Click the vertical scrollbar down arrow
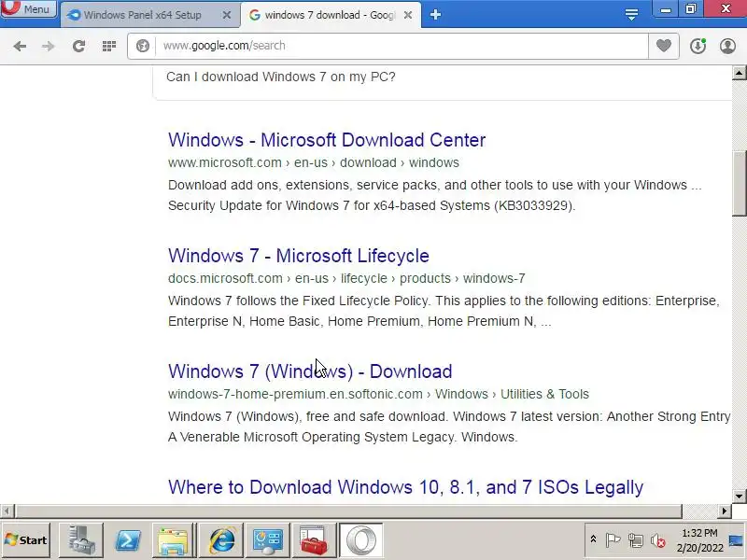 coord(739,497)
